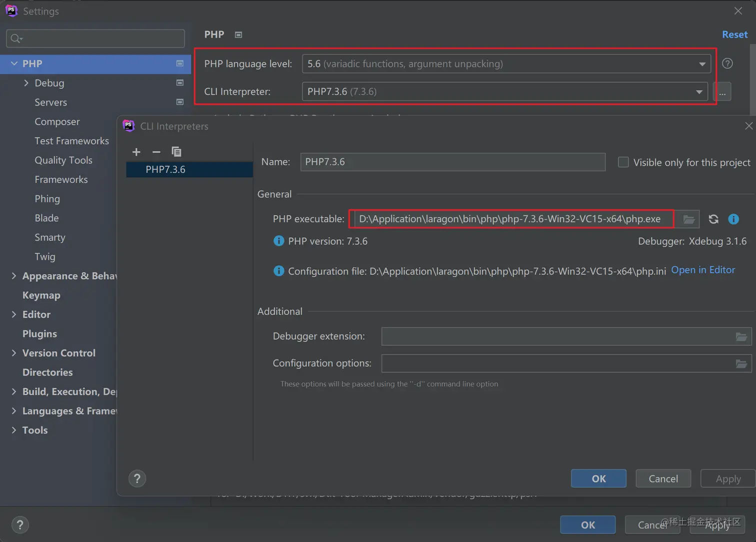Close the CLI Interpreters dialog
The image size is (756, 542).
click(x=748, y=126)
